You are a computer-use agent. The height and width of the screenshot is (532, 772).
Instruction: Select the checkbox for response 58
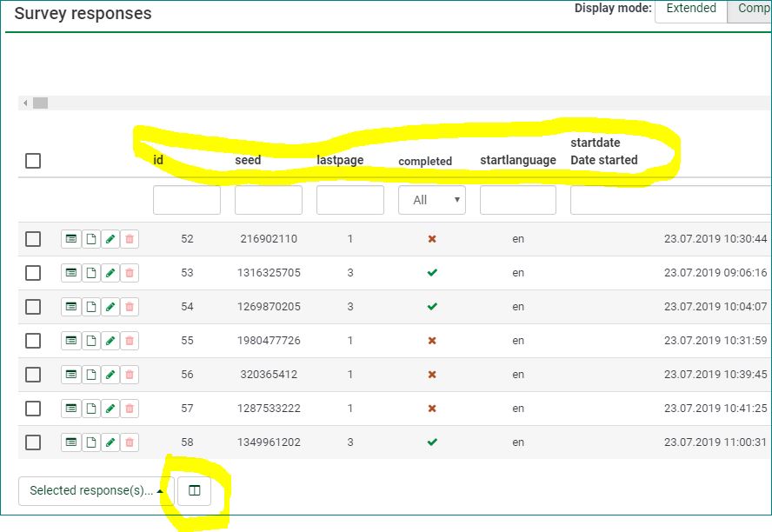(x=33, y=442)
